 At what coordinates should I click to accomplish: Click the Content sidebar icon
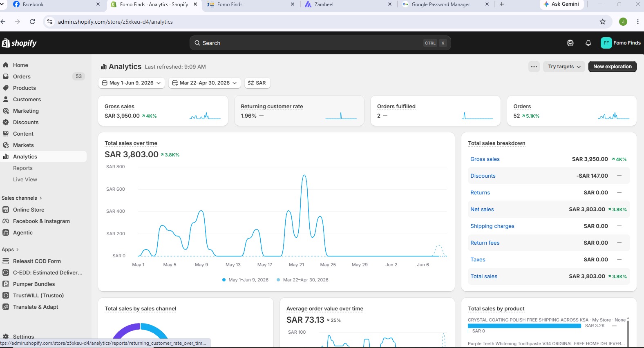pyautogui.click(x=6, y=134)
